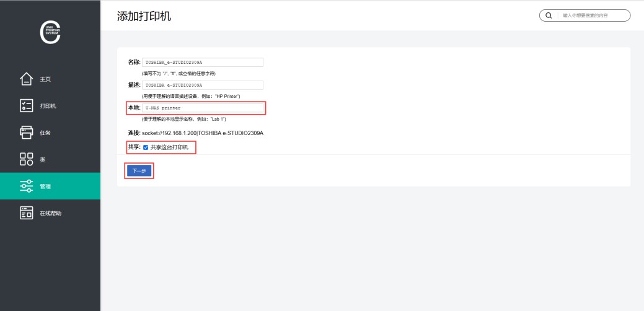Screen dimensions: 644x311
Task: Click the four-squares icon beside 类
Action: 26,159
